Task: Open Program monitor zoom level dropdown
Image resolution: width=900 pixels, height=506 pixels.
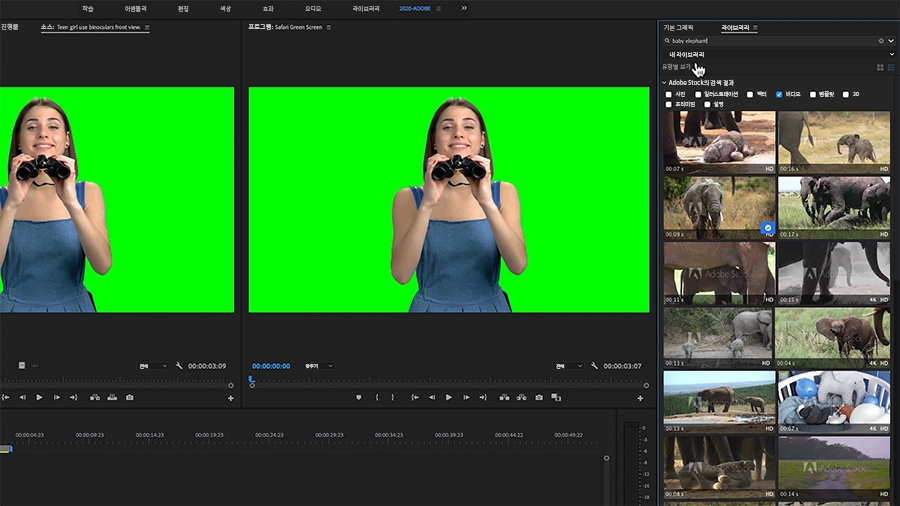Action: click(x=319, y=366)
